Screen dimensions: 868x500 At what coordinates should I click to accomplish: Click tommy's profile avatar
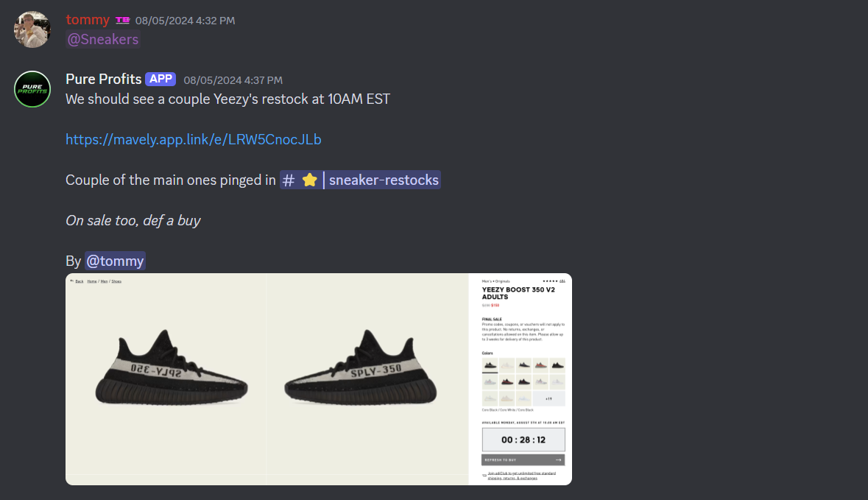[32, 29]
